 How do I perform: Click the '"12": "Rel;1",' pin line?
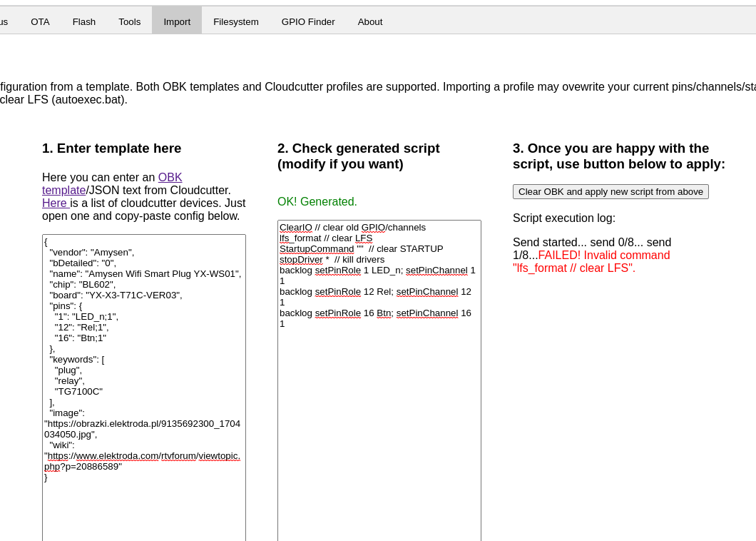coord(81,327)
